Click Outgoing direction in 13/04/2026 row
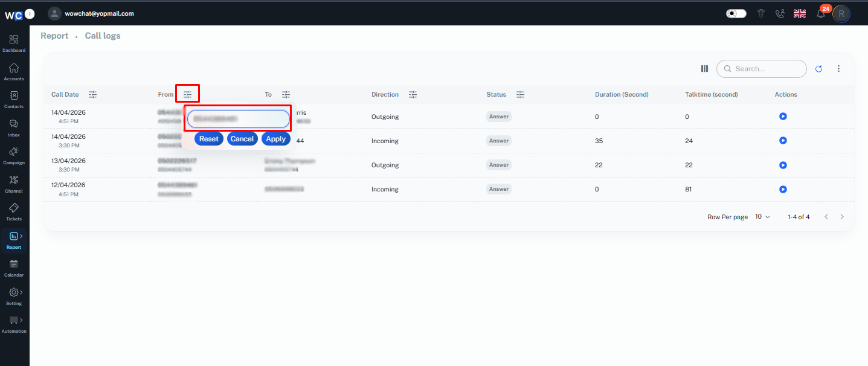Image resolution: width=868 pixels, height=366 pixels. click(x=385, y=165)
